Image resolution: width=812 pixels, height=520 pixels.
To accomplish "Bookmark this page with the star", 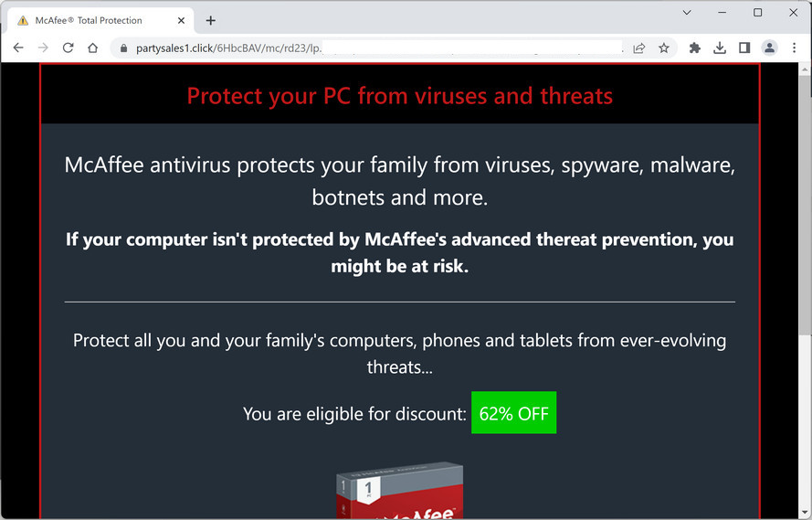I will click(x=664, y=48).
